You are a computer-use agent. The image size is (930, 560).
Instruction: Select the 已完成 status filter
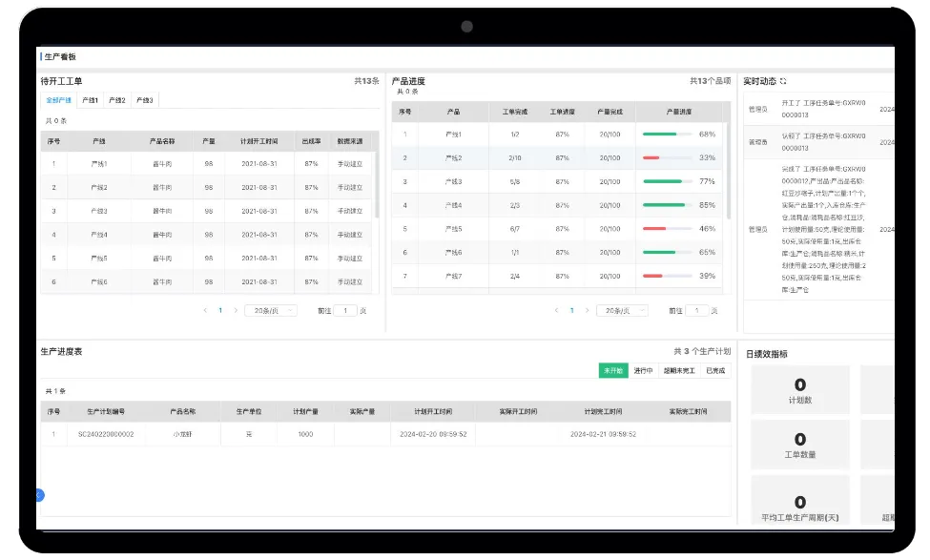(x=715, y=371)
